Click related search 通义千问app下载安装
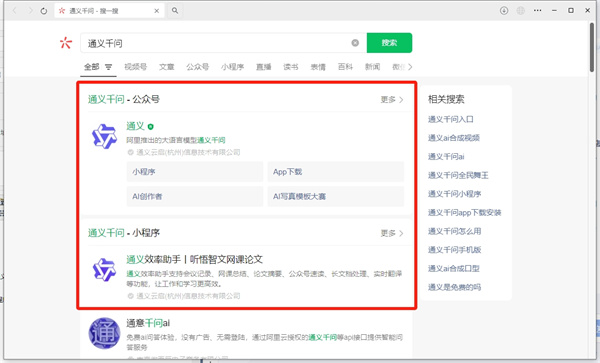The width and height of the screenshot is (600, 363). pyautogui.click(x=465, y=213)
